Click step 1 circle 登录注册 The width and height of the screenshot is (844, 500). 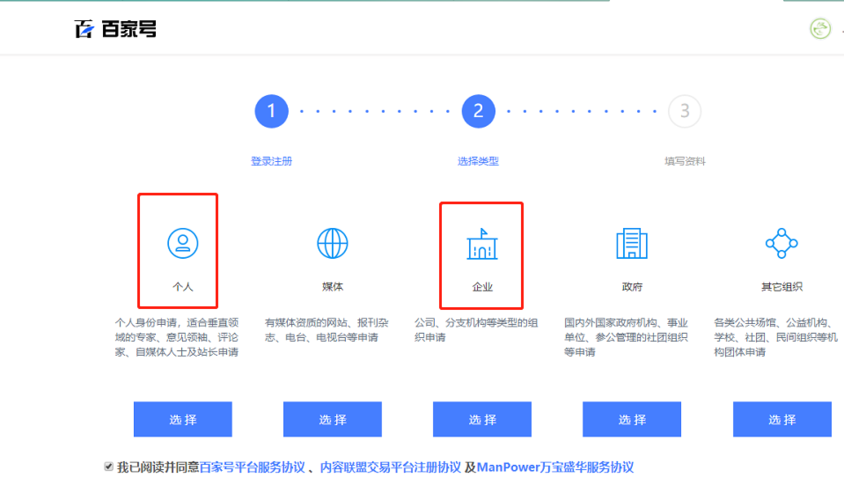click(271, 111)
